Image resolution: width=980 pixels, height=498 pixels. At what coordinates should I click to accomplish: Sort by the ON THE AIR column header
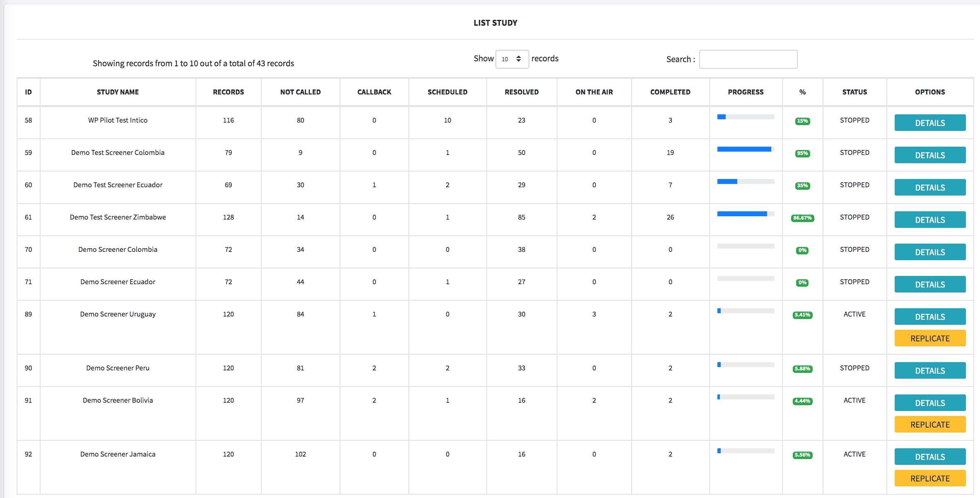[594, 92]
